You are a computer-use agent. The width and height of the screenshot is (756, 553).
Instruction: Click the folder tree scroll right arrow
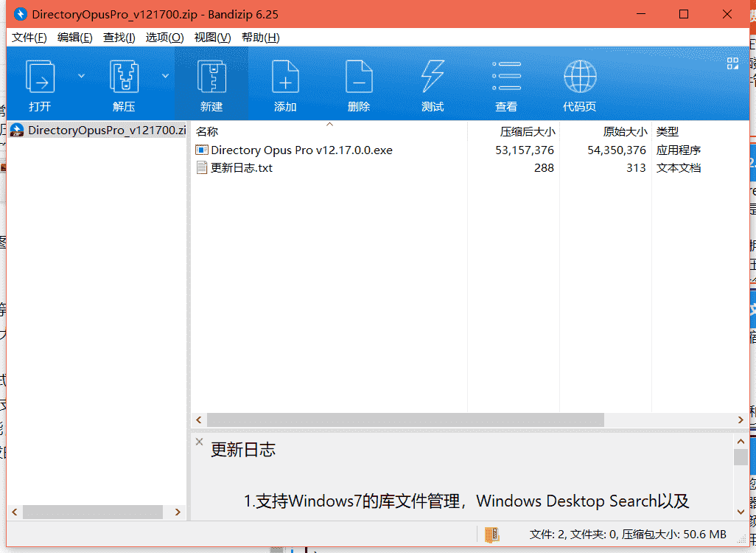coord(178,512)
